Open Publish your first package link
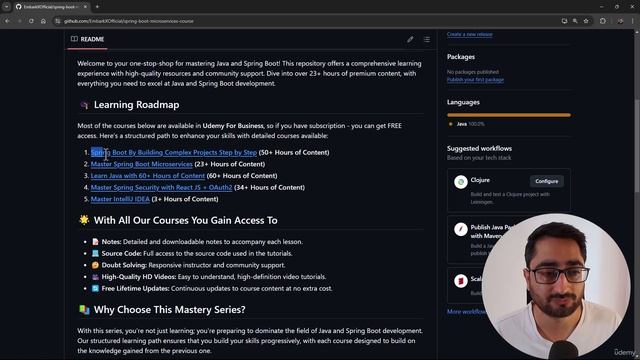The image size is (640, 360). point(475,80)
